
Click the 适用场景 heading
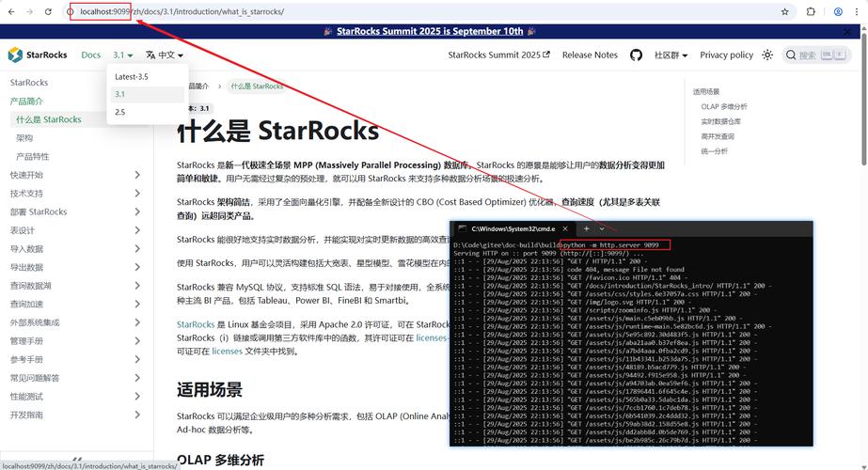click(210, 390)
